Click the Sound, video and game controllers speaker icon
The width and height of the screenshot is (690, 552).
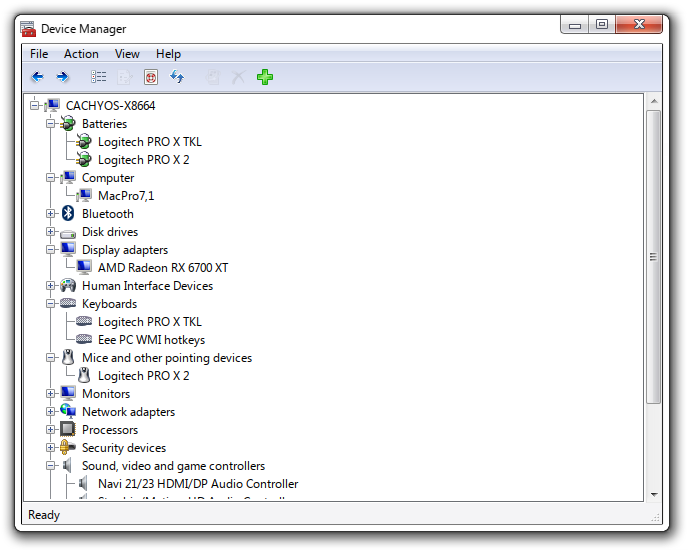coord(67,465)
